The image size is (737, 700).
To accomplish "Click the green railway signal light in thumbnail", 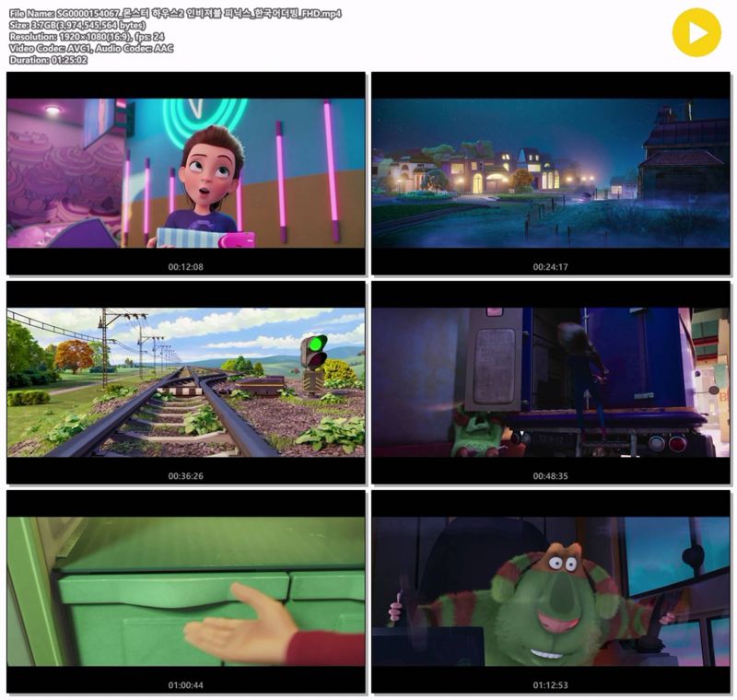I will [316, 348].
